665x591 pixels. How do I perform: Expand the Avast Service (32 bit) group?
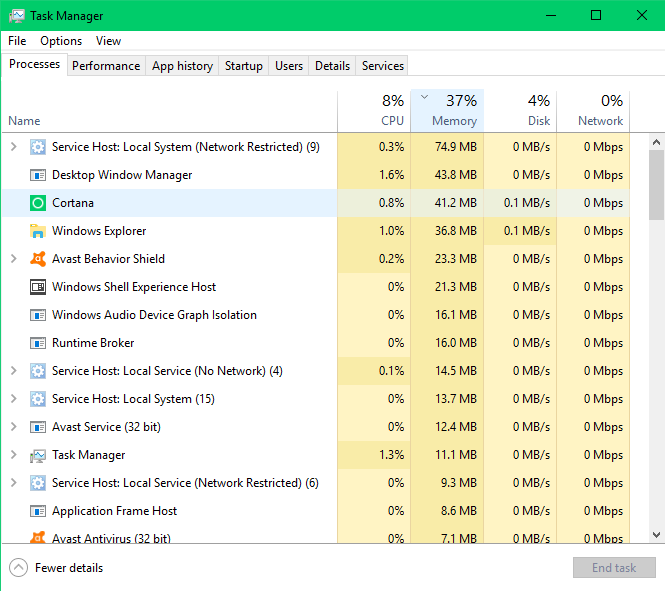click(14, 427)
